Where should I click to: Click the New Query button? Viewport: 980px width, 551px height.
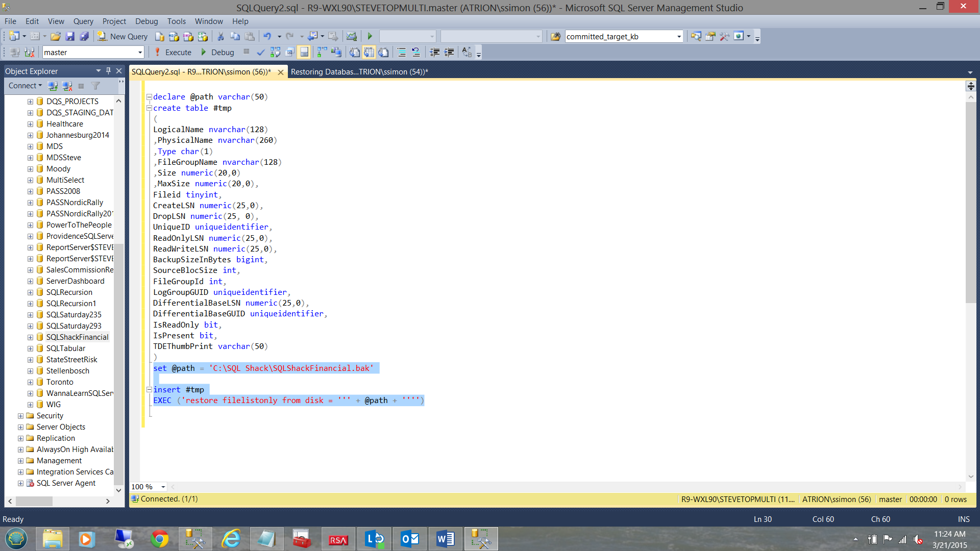click(123, 36)
